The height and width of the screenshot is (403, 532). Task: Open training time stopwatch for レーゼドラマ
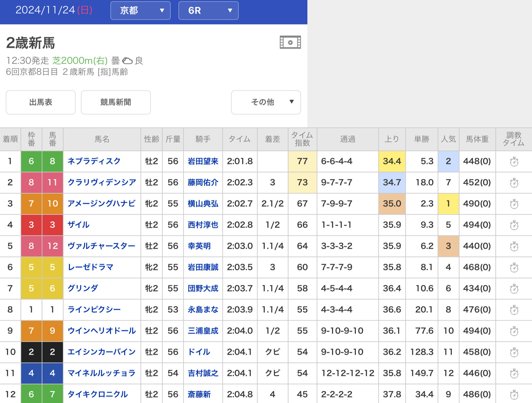coord(514,267)
